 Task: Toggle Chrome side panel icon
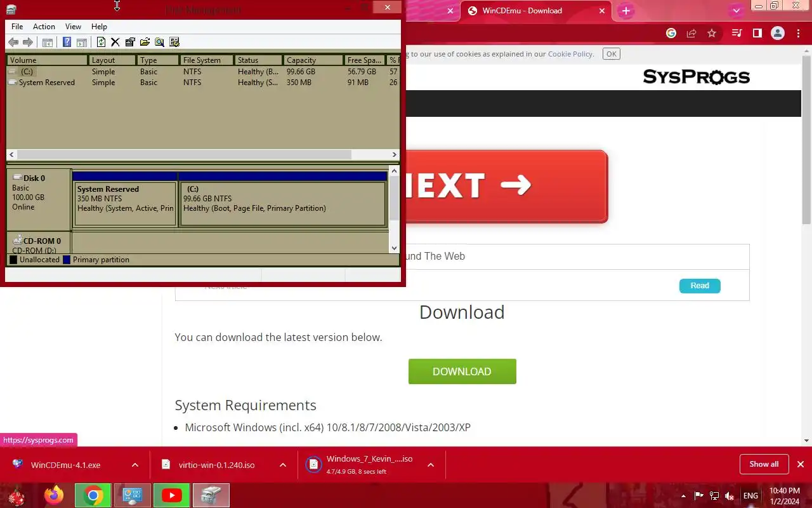(x=757, y=33)
